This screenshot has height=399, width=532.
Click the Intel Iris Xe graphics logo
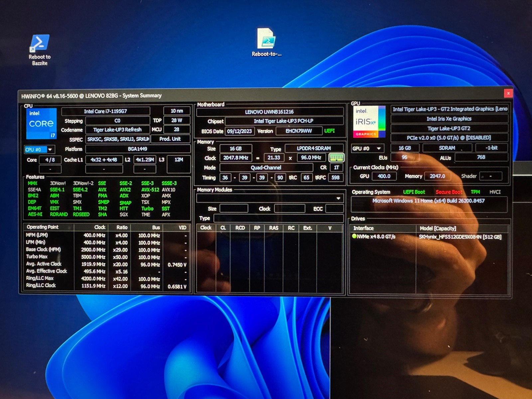pos(369,122)
